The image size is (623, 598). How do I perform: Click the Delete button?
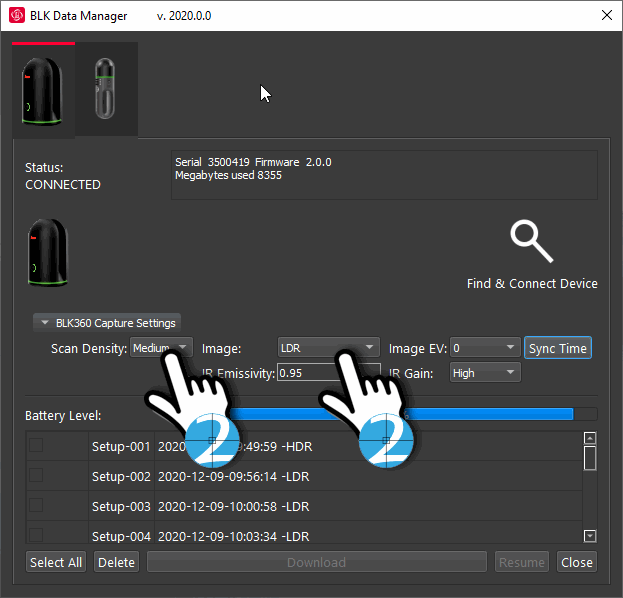[x=116, y=562]
